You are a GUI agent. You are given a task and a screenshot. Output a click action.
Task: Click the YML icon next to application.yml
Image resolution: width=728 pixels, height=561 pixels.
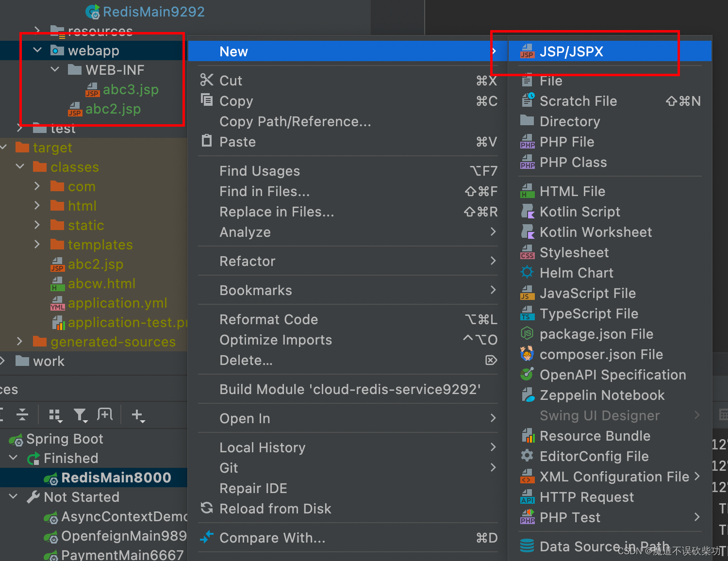[57, 303]
